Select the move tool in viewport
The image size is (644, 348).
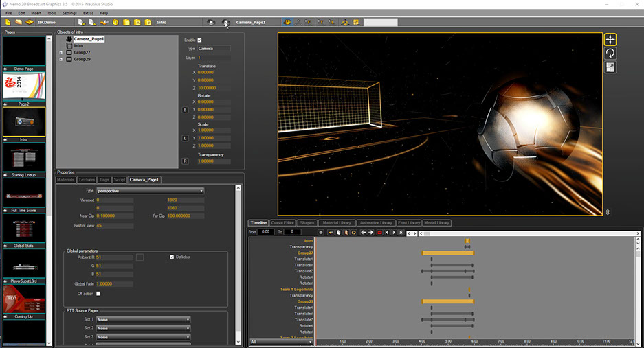610,39
